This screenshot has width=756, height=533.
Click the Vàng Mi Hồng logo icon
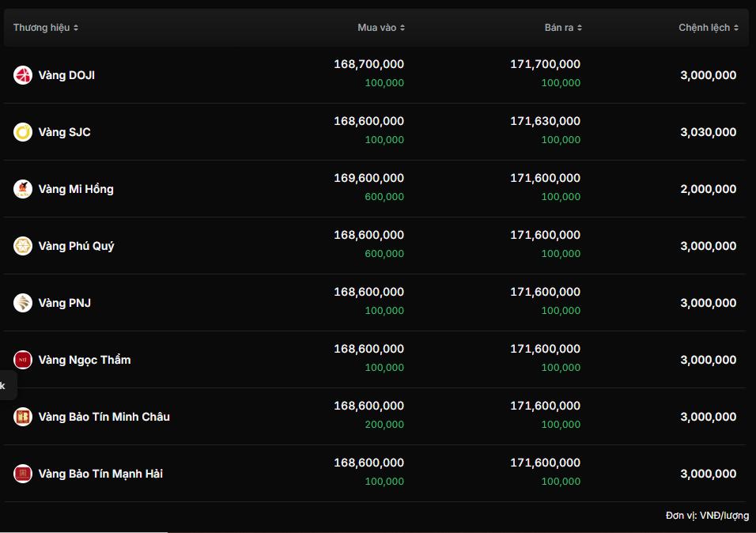pyautogui.click(x=23, y=189)
